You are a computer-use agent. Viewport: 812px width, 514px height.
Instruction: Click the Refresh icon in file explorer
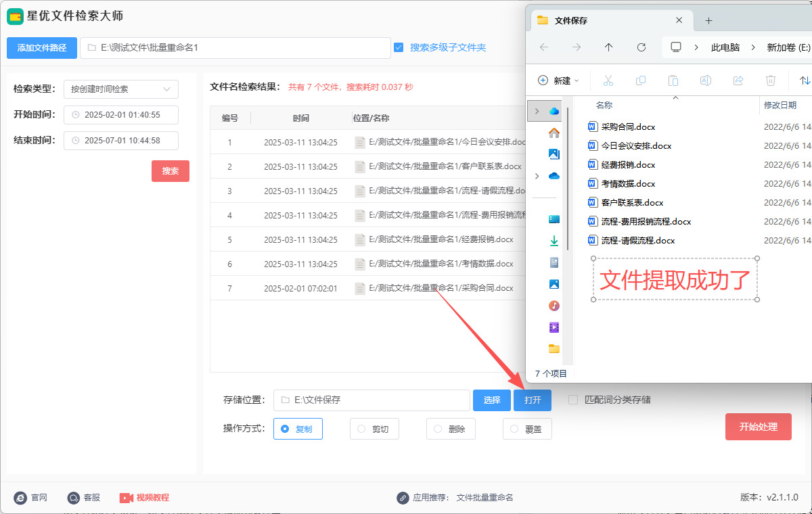tap(641, 47)
